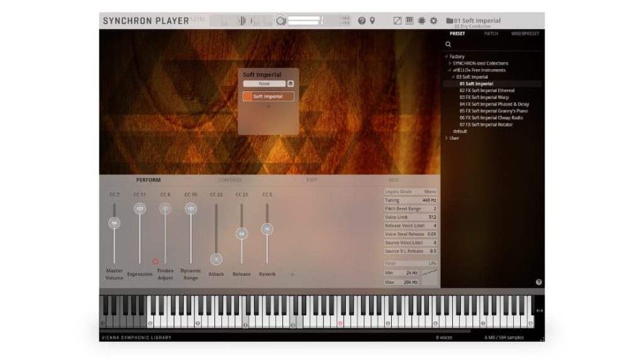The image size is (644, 362).
Task: Load 03 FX Soft Imperial Warp preset
Action: 484,98
